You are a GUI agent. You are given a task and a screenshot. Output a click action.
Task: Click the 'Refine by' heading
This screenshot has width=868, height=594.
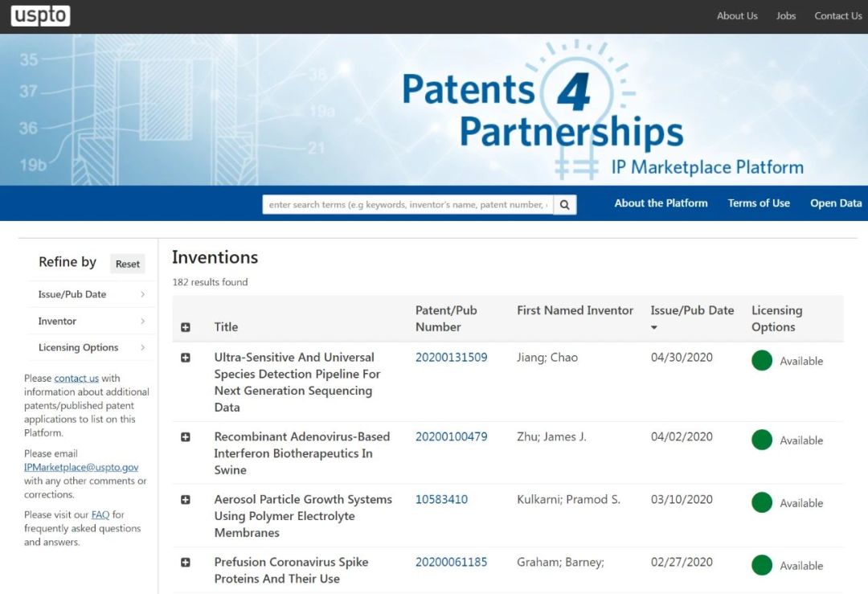pos(68,262)
